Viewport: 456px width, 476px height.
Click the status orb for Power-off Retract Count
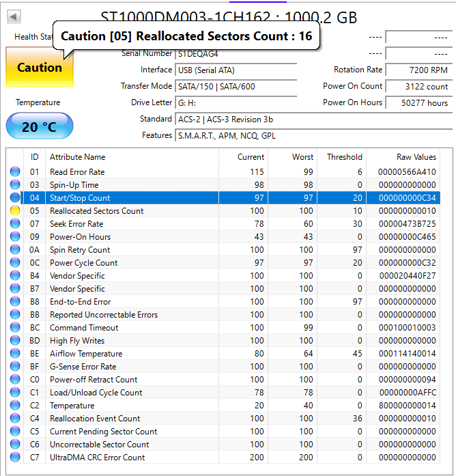coord(15,380)
